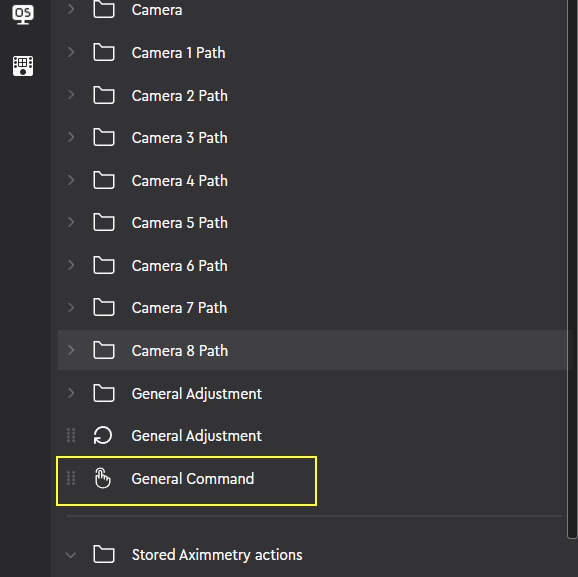Click the General Adjustment rotate arrow icon

coord(102,435)
